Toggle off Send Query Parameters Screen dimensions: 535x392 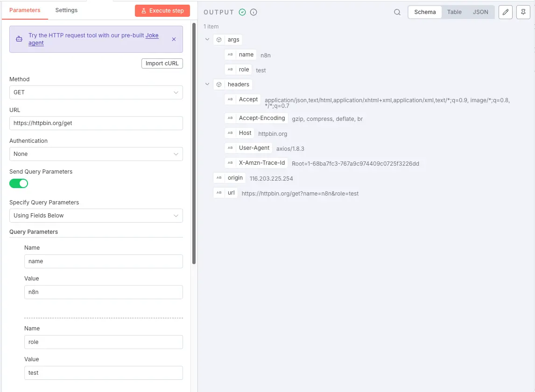18,183
